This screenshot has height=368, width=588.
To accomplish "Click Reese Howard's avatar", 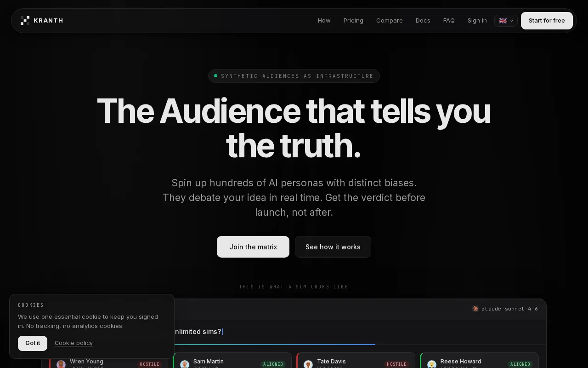I will point(432,364).
